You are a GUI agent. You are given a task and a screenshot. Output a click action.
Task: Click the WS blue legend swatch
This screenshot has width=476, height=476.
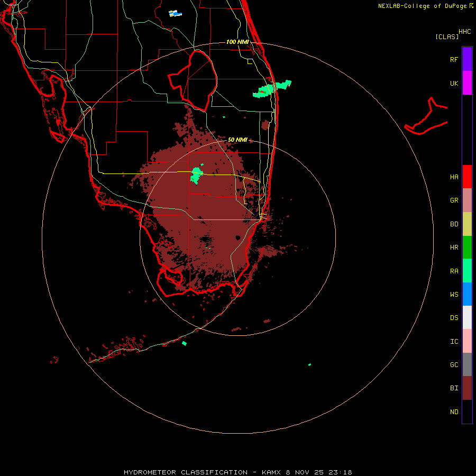pos(467,294)
